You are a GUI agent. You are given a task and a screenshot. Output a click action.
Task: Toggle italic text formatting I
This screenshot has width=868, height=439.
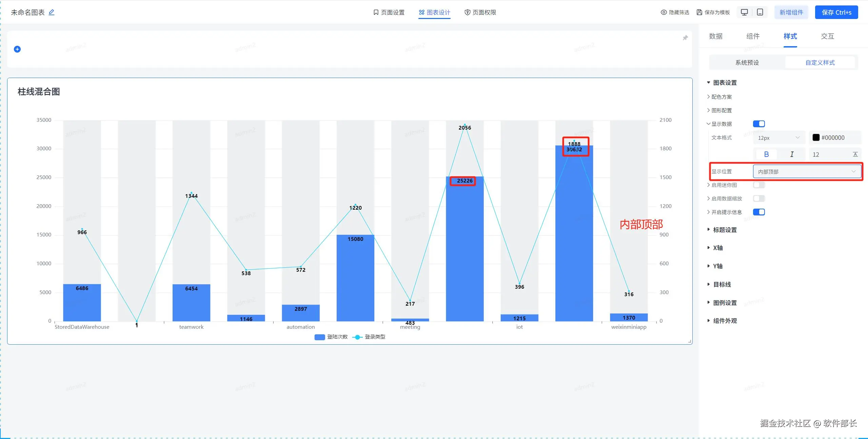coord(792,154)
